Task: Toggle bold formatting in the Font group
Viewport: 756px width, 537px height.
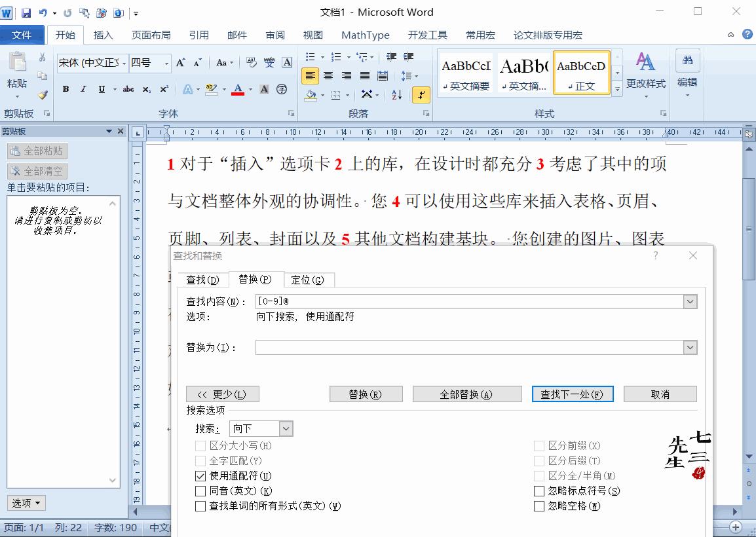Action: coord(65,89)
